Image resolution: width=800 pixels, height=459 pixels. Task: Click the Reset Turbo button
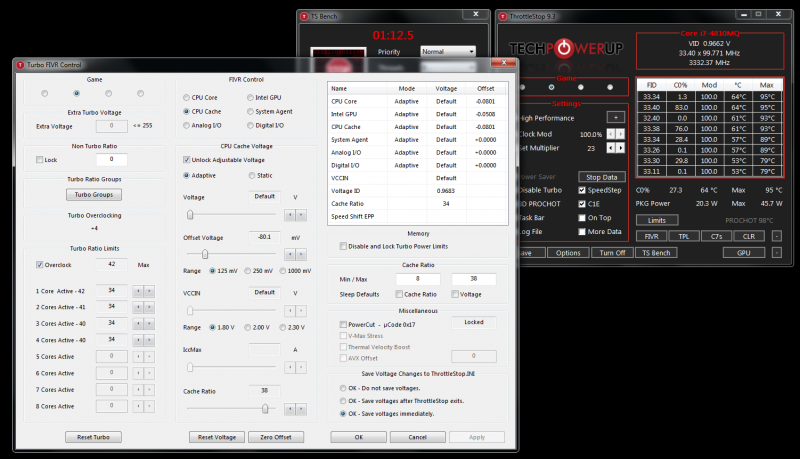coord(93,437)
